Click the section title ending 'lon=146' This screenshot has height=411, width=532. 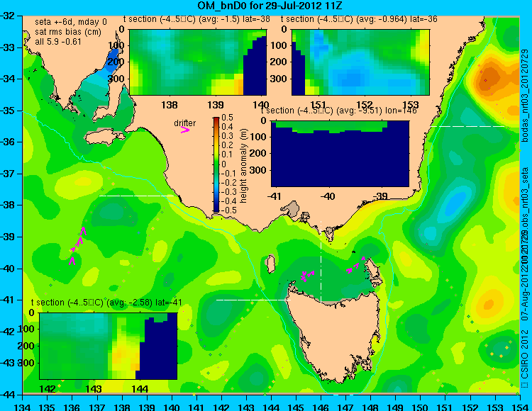338,111
